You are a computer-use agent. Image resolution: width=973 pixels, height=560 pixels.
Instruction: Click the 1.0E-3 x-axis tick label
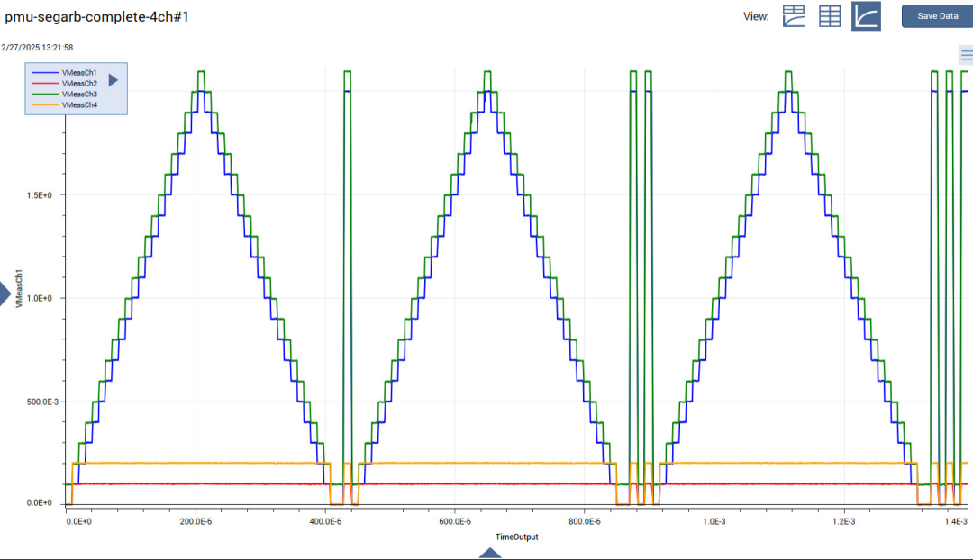pyautogui.click(x=714, y=521)
